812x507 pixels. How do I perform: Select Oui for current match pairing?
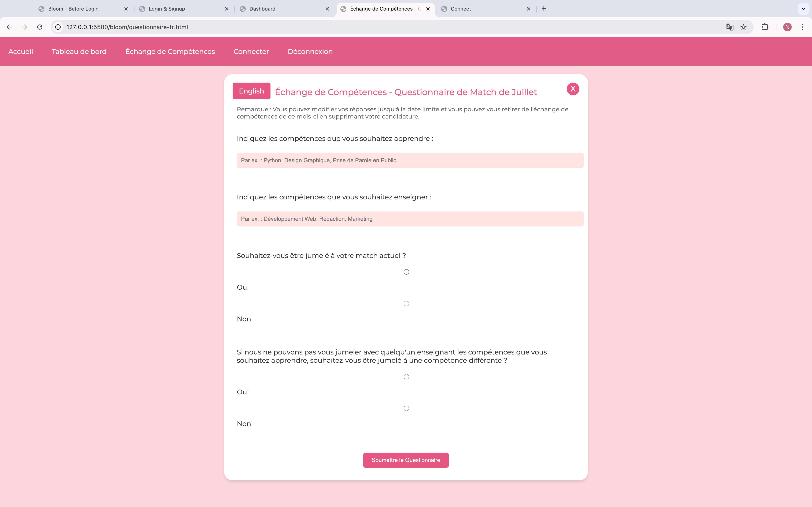406,272
